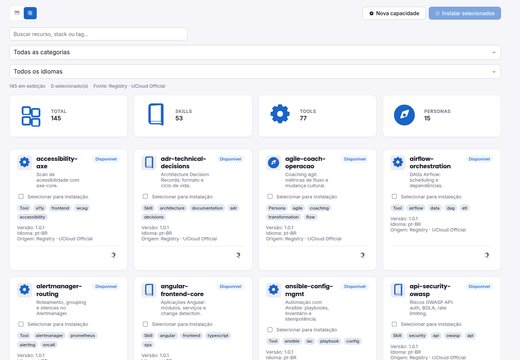Click Instalar selecionados button

tap(465, 13)
